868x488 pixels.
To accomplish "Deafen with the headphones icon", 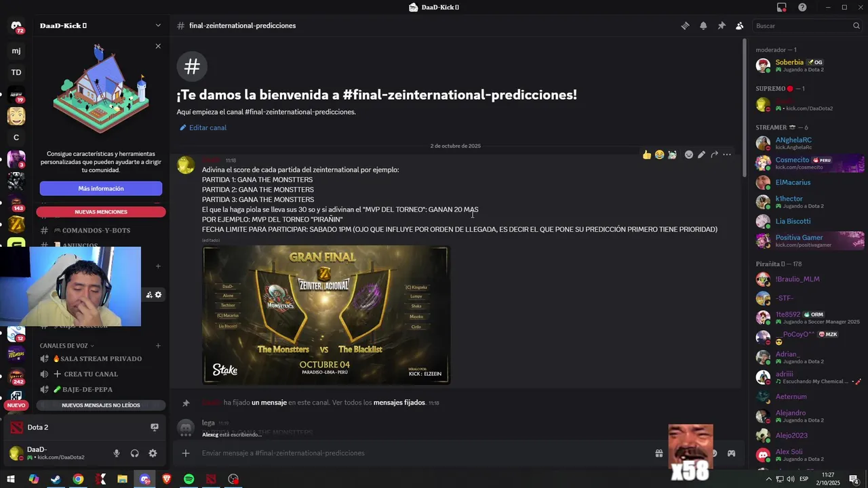I will coord(134,453).
